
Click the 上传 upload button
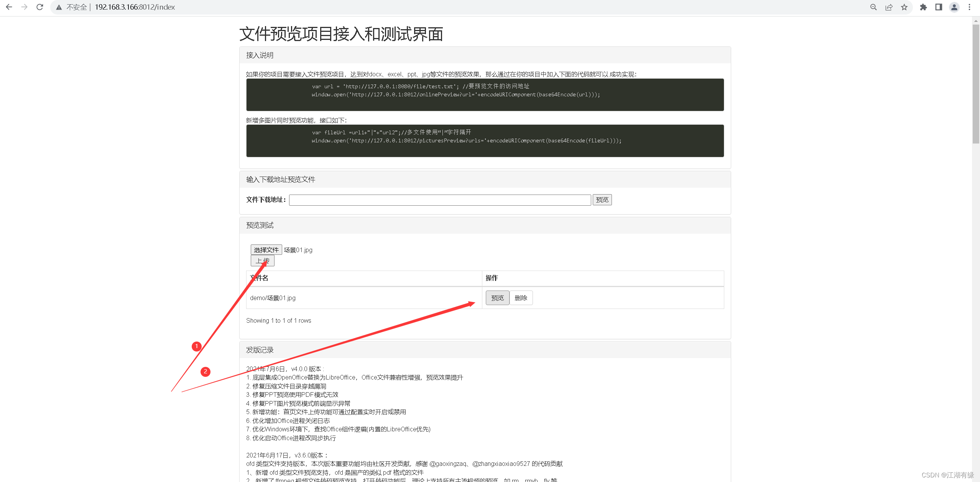point(263,261)
